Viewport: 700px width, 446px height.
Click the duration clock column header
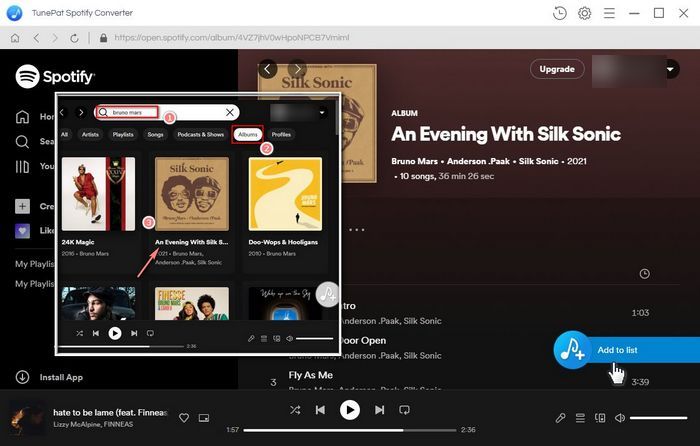click(x=644, y=274)
